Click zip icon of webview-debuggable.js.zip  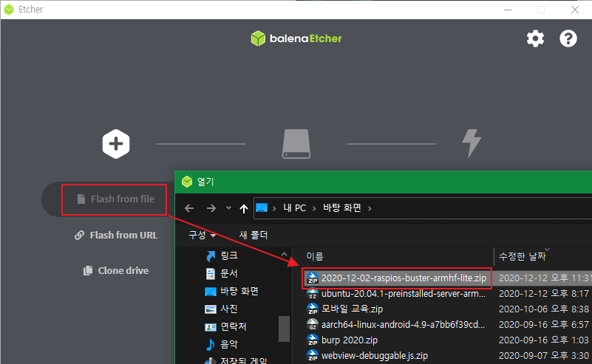[313, 355]
